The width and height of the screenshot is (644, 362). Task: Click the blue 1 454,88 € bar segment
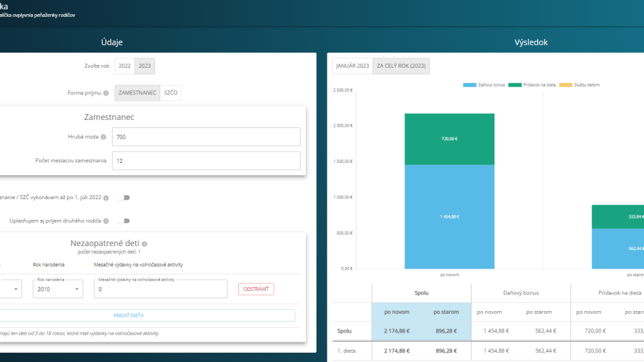(x=449, y=217)
